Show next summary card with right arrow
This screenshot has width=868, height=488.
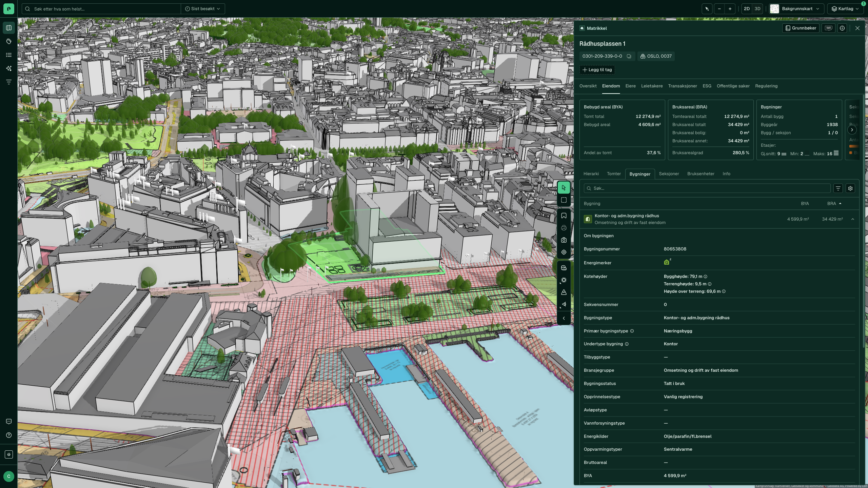[x=852, y=130]
